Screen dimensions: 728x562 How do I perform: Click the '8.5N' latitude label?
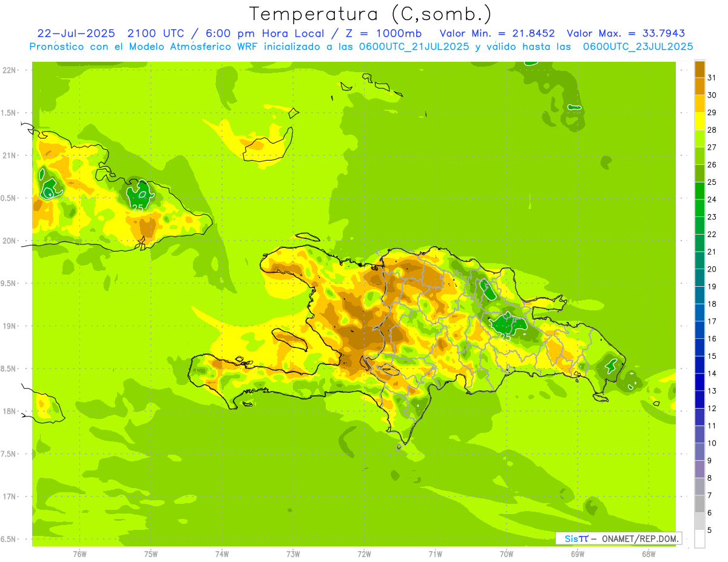click(9, 369)
